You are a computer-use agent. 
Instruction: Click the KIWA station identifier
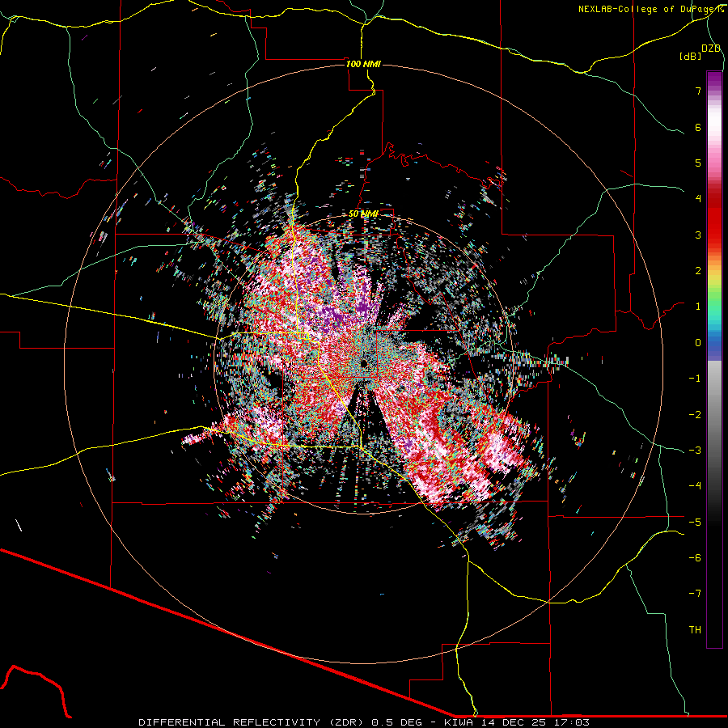click(457, 722)
